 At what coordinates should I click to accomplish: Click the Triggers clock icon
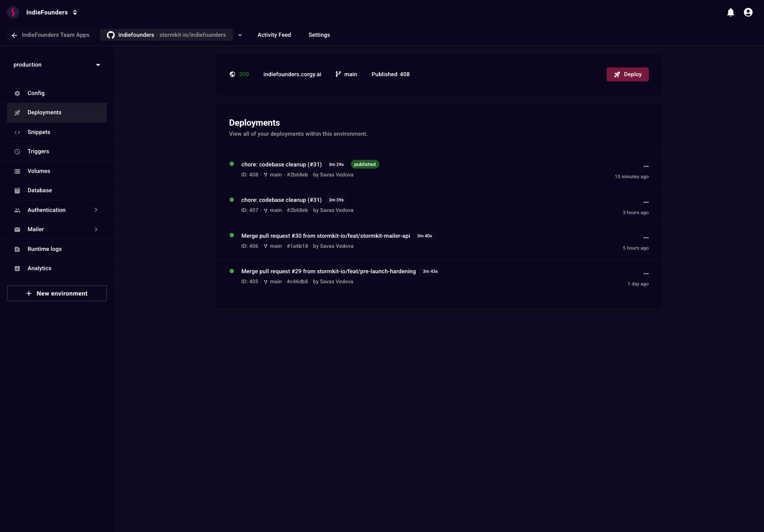tap(18, 151)
